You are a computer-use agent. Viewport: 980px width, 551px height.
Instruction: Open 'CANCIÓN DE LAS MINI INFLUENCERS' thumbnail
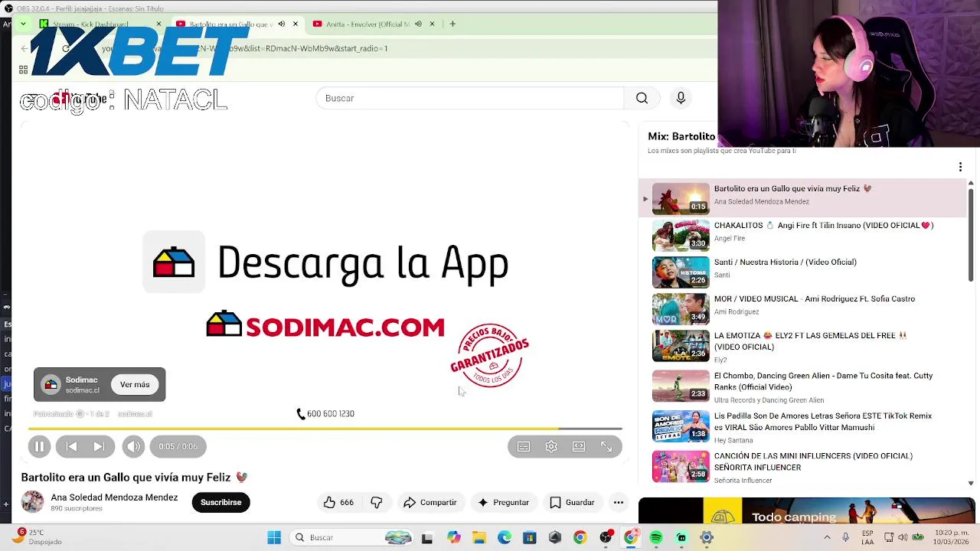coord(681,466)
